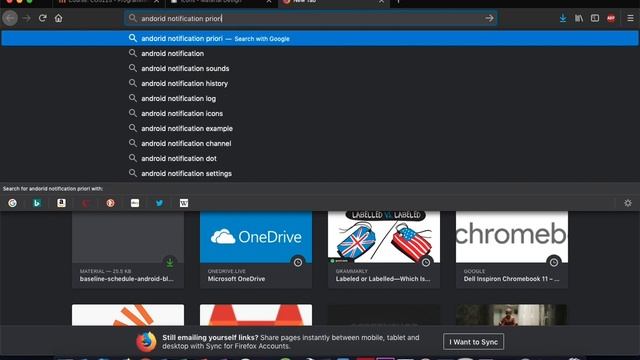Toggle the sidebar view icon

pos(595,18)
